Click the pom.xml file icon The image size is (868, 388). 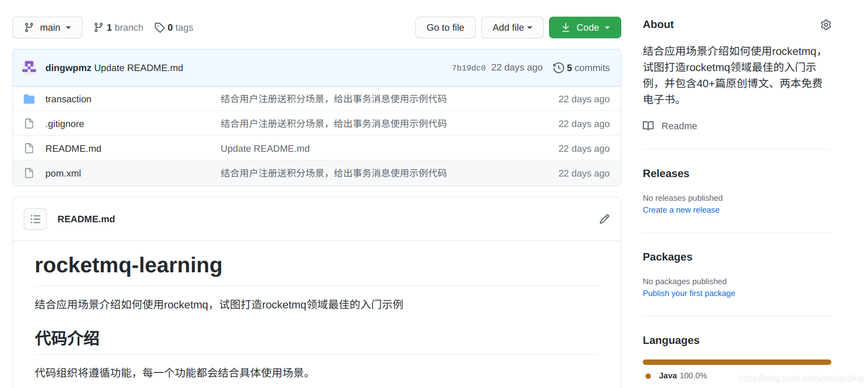29,173
